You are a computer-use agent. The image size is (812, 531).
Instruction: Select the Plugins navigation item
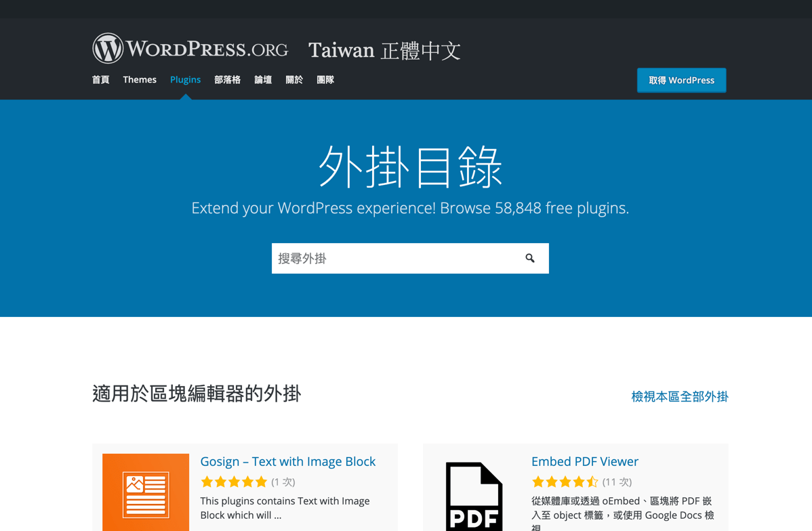(x=186, y=80)
